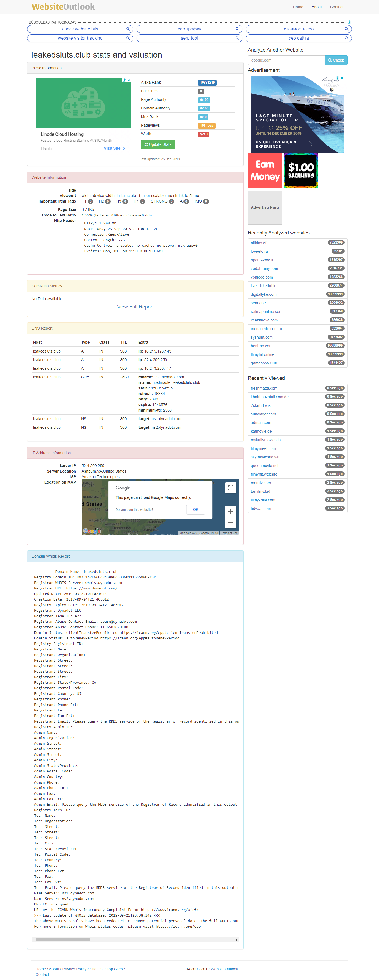Open map Terms of Use link
Image resolution: width=379 pixels, height=980 pixels.
coord(229,533)
